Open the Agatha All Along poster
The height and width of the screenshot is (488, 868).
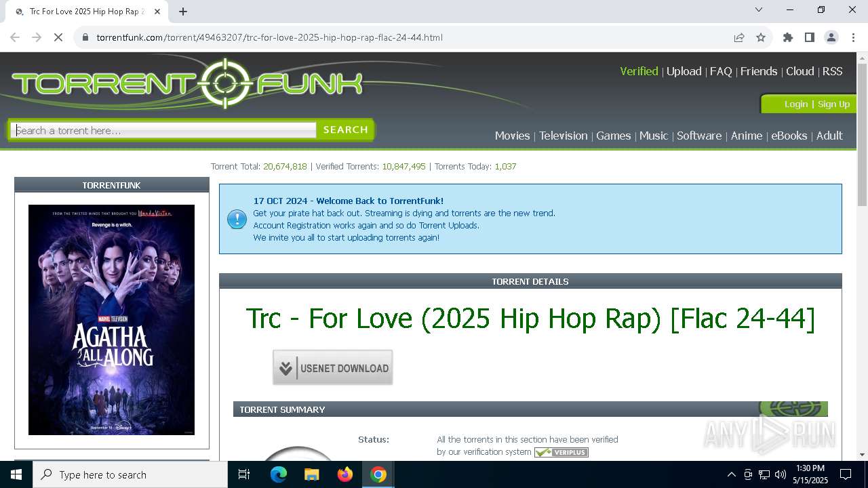click(111, 320)
